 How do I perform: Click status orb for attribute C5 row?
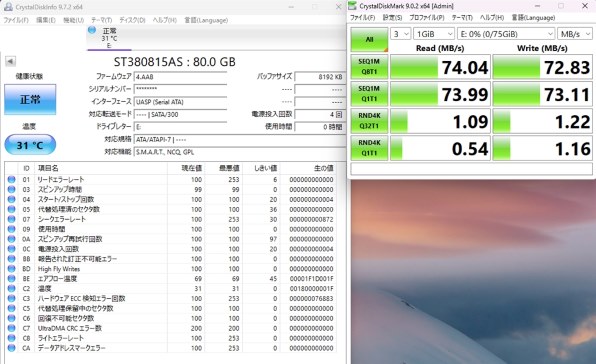pyautogui.click(x=11, y=308)
